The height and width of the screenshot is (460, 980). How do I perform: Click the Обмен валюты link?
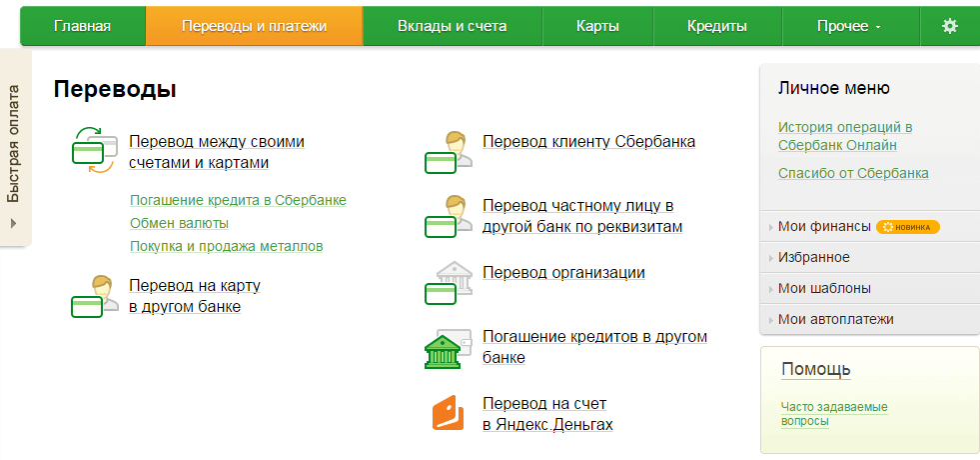click(180, 223)
